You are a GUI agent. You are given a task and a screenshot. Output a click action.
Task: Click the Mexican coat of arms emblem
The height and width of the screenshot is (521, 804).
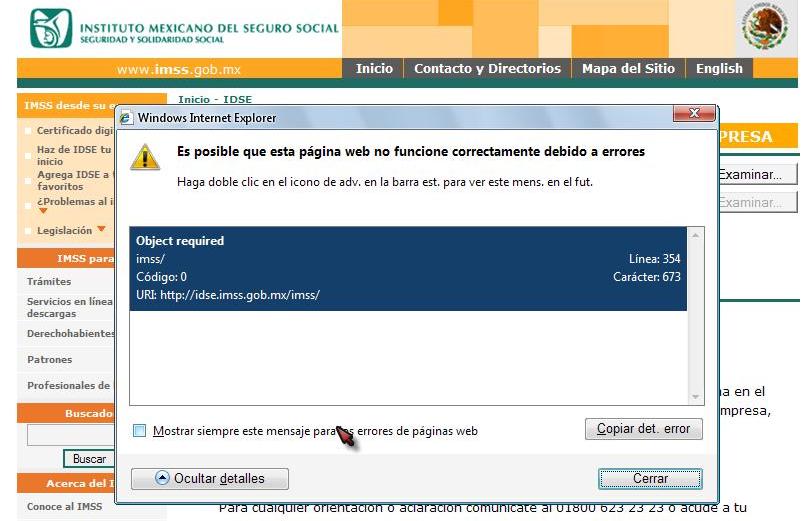(765, 26)
